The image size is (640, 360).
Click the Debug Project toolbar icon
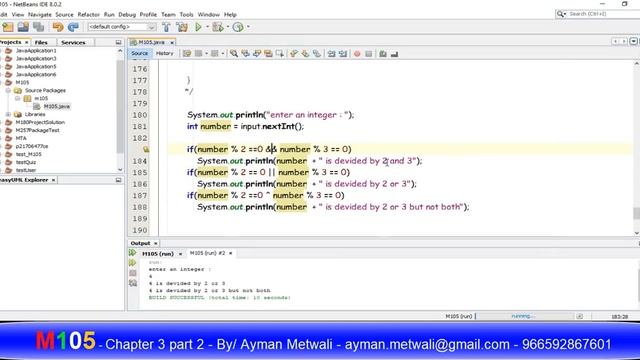[218, 27]
